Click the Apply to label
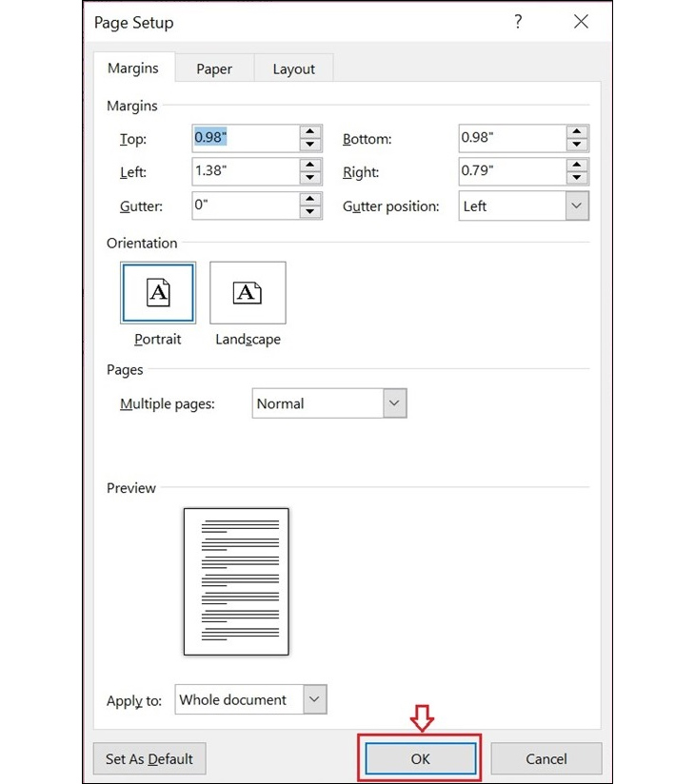The width and height of the screenshot is (695, 784). (134, 701)
